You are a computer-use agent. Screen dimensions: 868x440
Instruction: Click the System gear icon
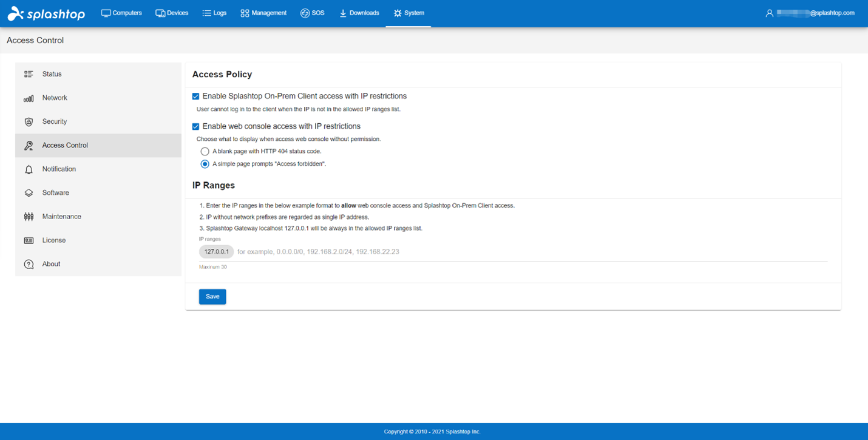coord(398,13)
